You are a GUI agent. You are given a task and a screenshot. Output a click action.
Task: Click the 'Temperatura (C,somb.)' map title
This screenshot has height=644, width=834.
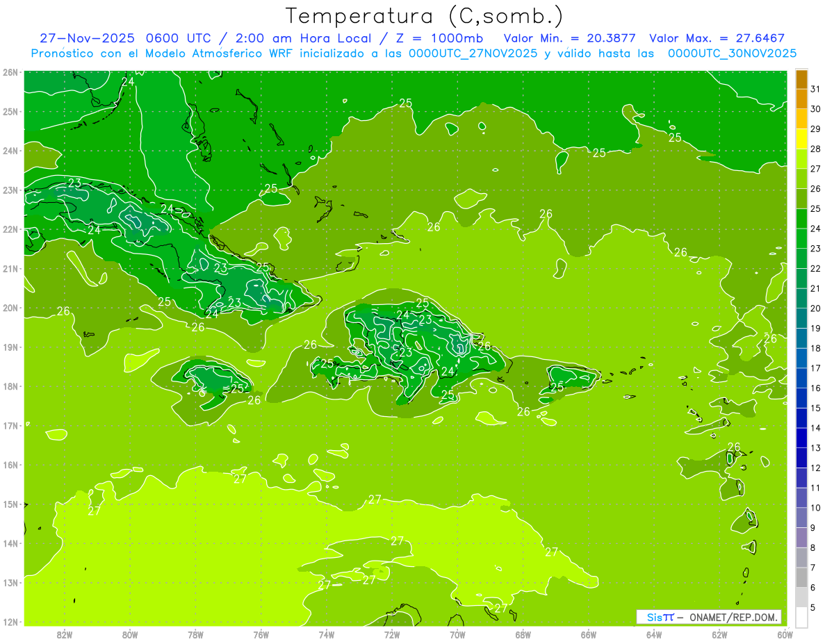tap(424, 16)
